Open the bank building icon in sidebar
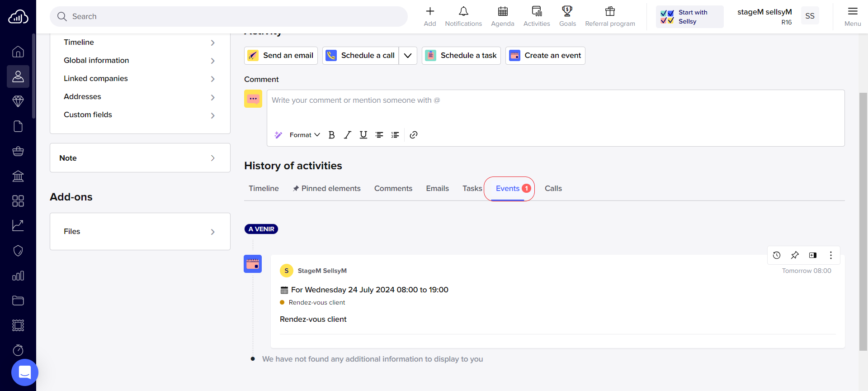Screen dimensions: 868x391 [18, 176]
